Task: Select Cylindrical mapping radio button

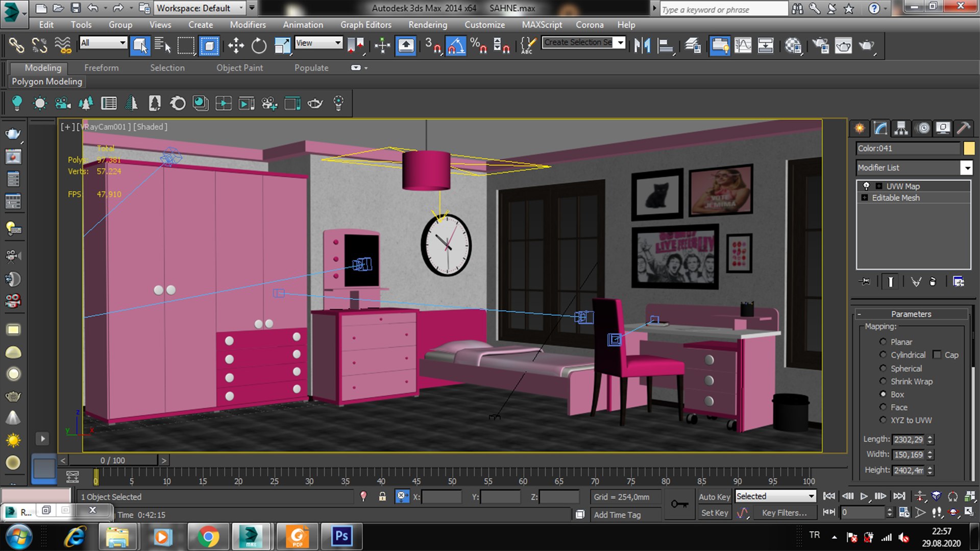Action: (x=883, y=354)
